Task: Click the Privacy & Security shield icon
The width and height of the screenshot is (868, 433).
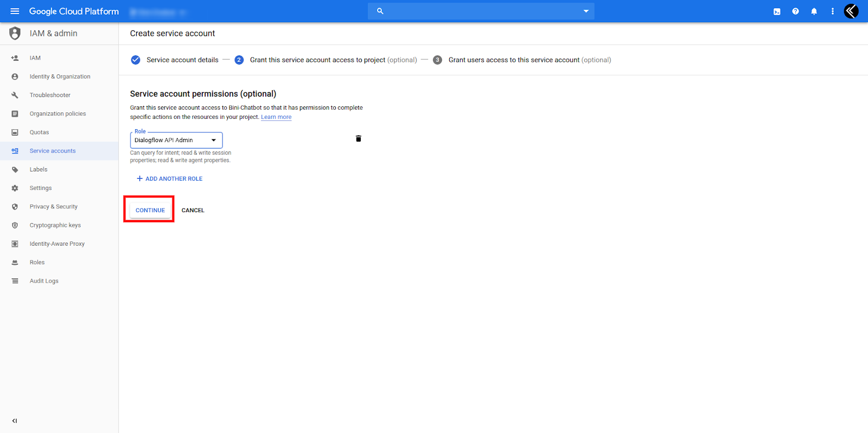Action: coord(15,207)
